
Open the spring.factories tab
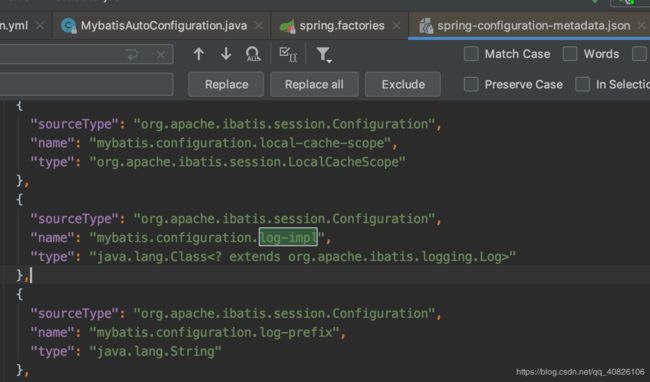point(342,26)
